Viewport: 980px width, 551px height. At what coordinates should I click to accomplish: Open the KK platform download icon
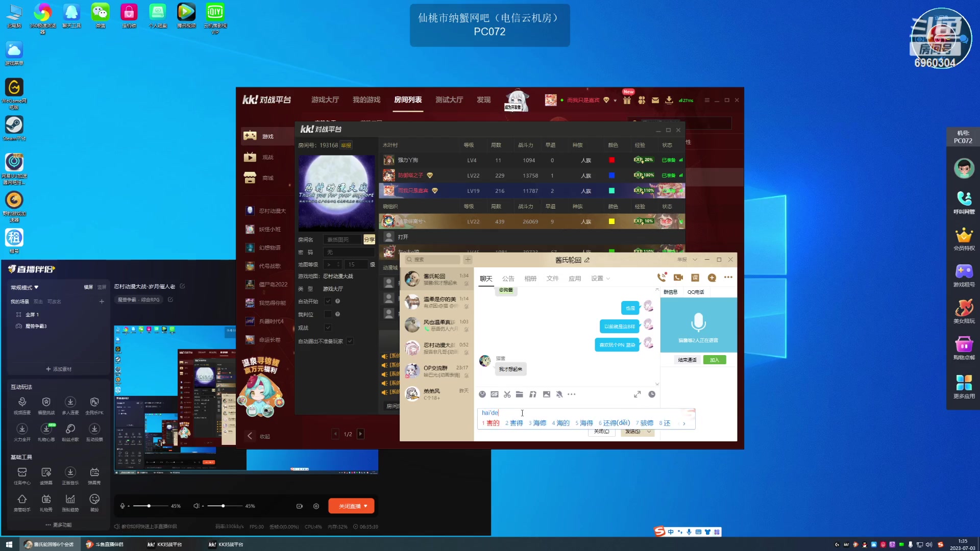tap(669, 100)
